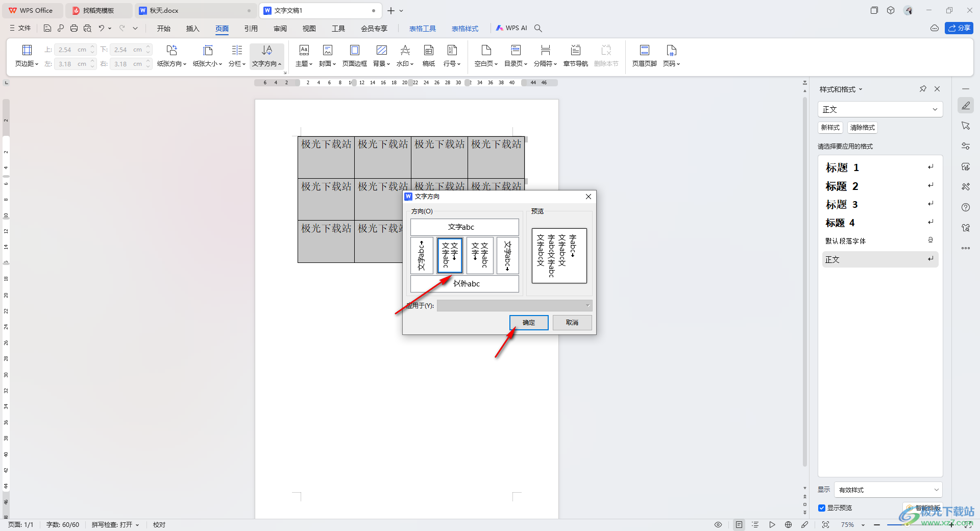
Task: Open the 背景 background tool
Action: (x=381, y=56)
